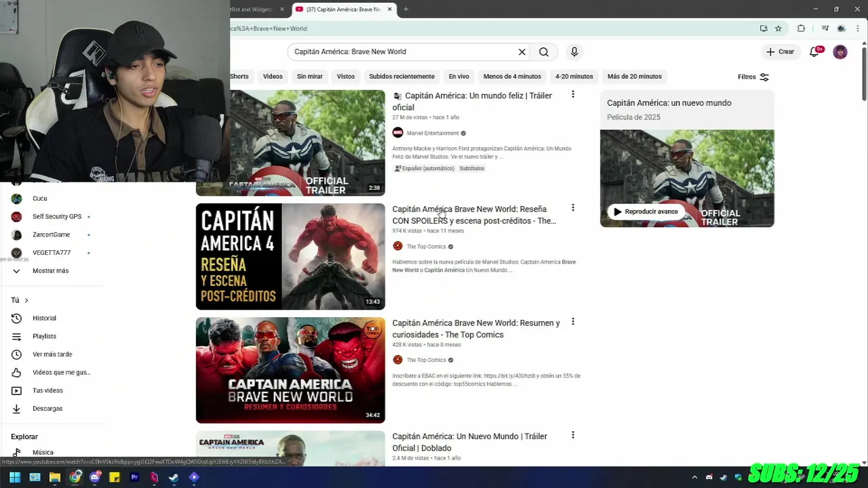Screen dimensions: 868x488
Task: Open the Filtros search filters
Action: (x=753, y=77)
